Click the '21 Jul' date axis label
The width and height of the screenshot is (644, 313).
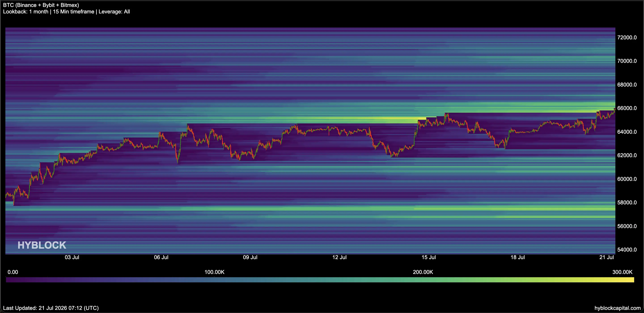tap(606, 257)
